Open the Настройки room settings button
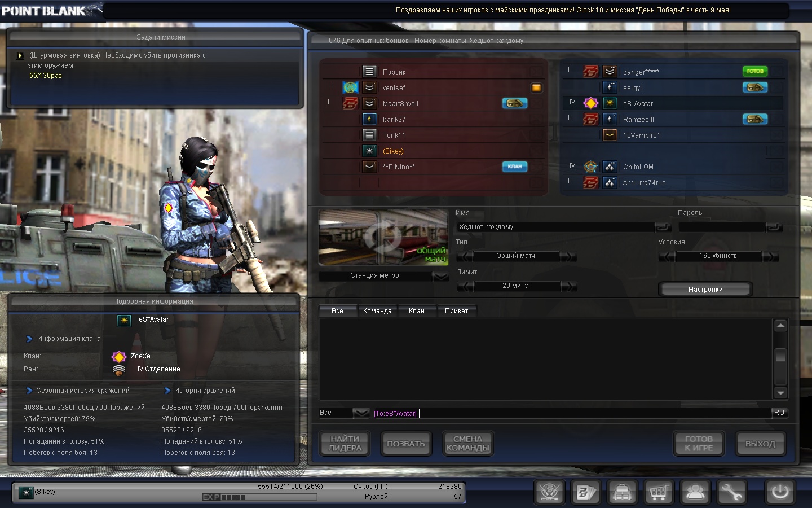 [x=705, y=289]
